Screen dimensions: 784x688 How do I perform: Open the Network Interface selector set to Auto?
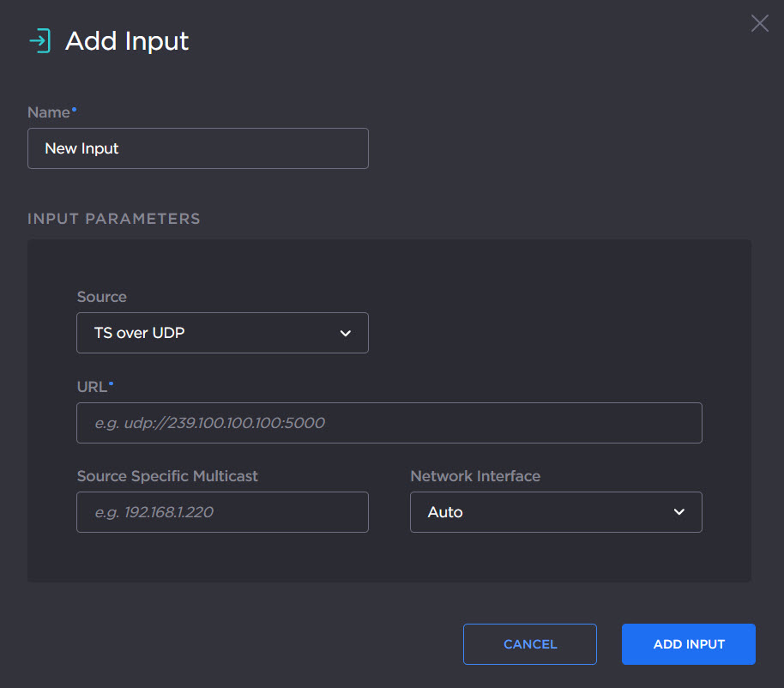pos(556,511)
